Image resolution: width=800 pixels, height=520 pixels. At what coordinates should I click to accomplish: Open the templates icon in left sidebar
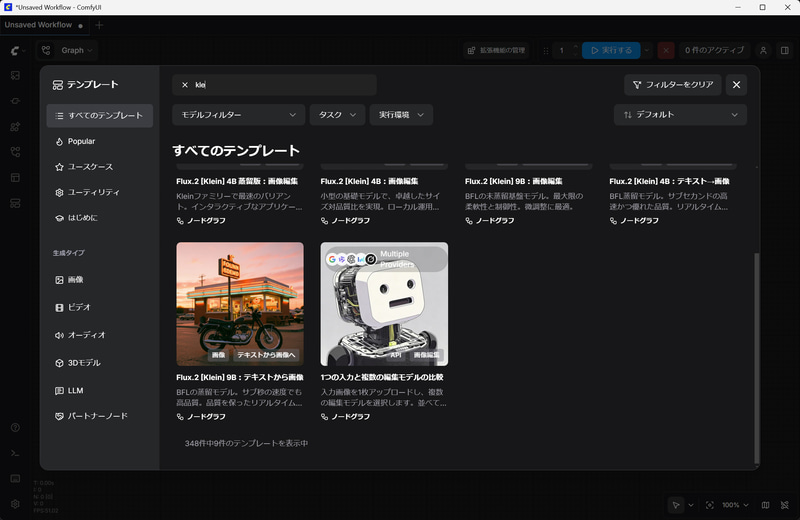pos(15,203)
